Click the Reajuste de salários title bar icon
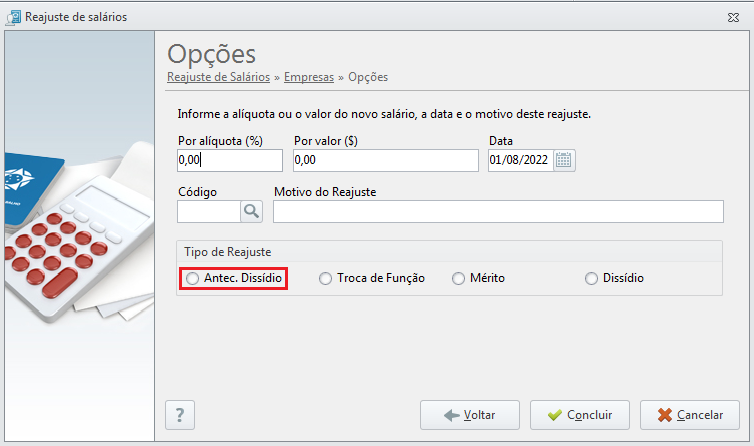754x446 pixels. point(13,17)
